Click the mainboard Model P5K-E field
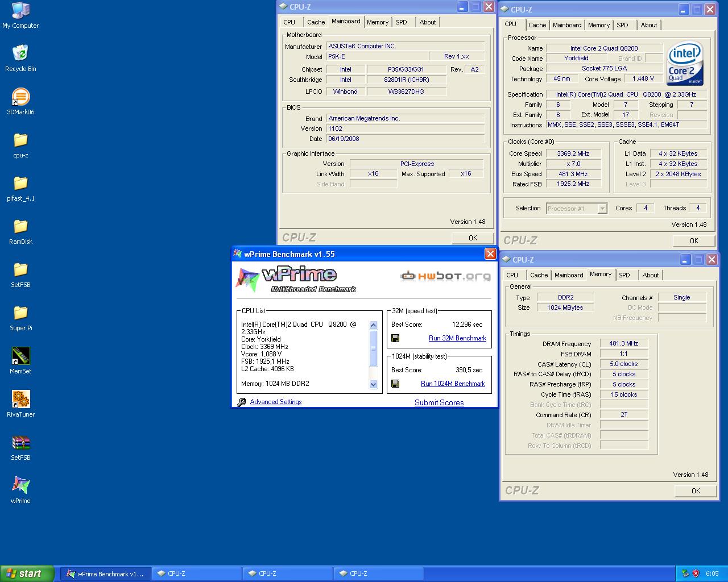Image resolution: width=728 pixels, height=582 pixels. tap(376, 56)
